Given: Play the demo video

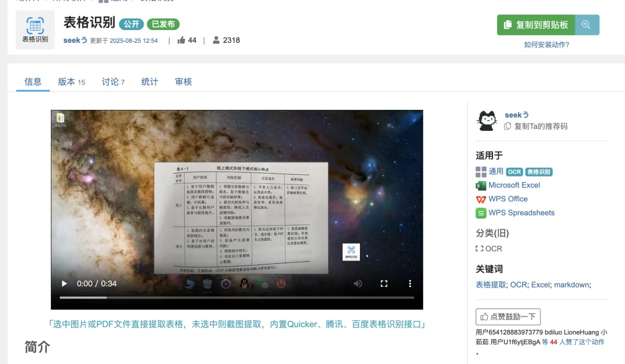Looking at the screenshot, I should (64, 284).
